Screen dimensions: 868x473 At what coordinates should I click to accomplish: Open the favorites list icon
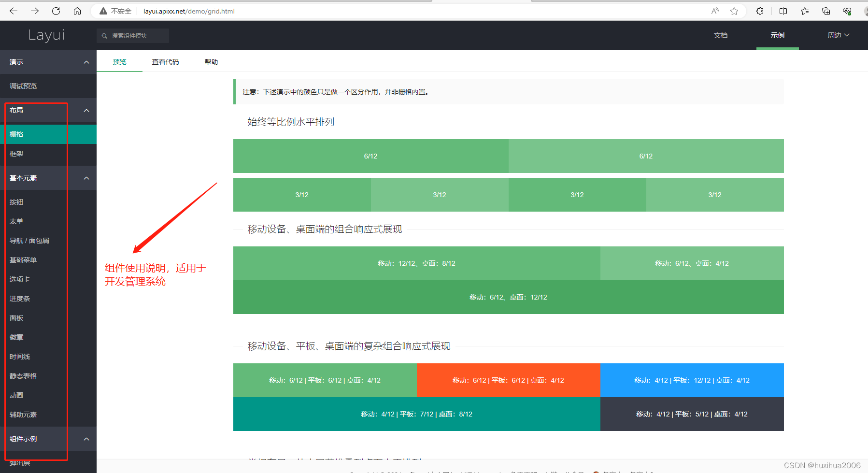click(805, 11)
